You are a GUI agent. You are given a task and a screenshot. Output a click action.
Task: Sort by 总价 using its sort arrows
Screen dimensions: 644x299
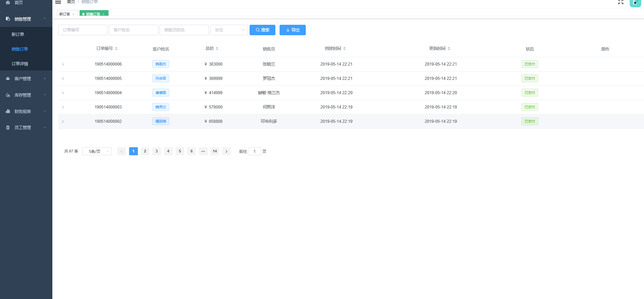217,48
